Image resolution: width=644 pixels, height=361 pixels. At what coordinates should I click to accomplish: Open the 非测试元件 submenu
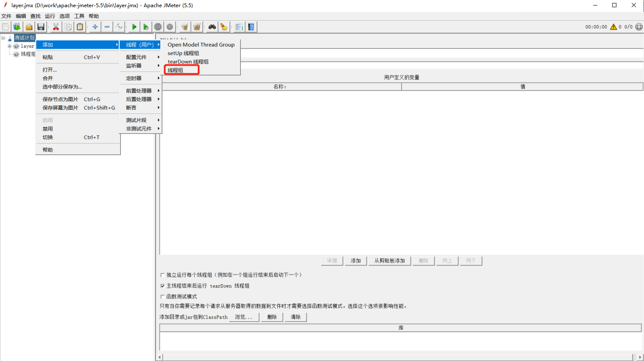(141, 129)
